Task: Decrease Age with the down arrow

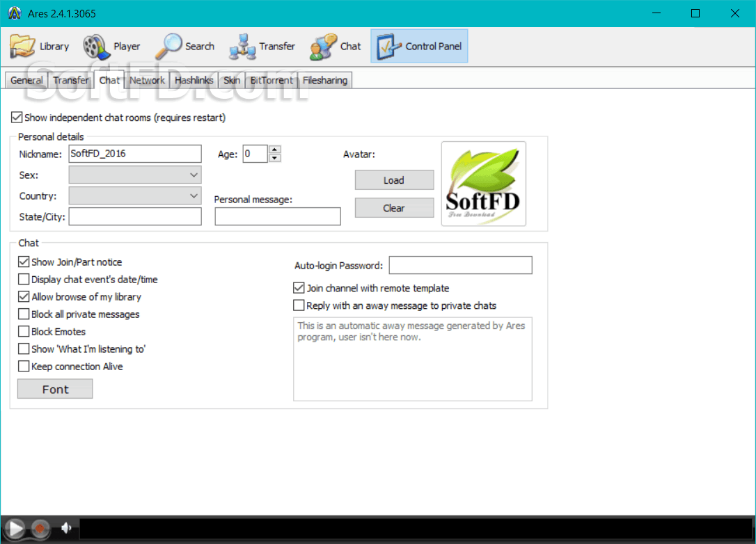Action: (x=274, y=158)
